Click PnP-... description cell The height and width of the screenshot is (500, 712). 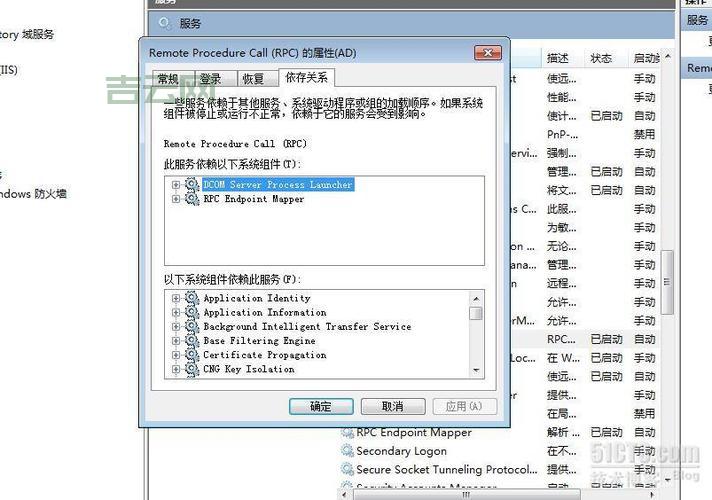coord(563,134)
